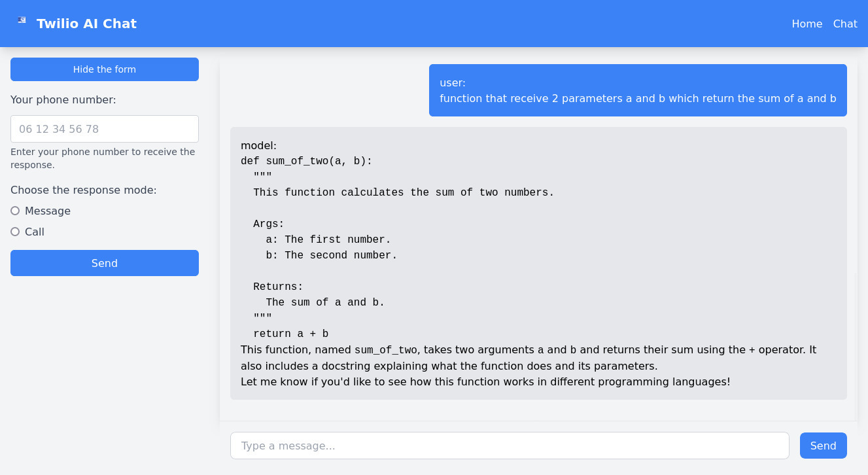Select the Message response mode radio
The width and height of the screenshot is (868, 475).
point(15,211)
